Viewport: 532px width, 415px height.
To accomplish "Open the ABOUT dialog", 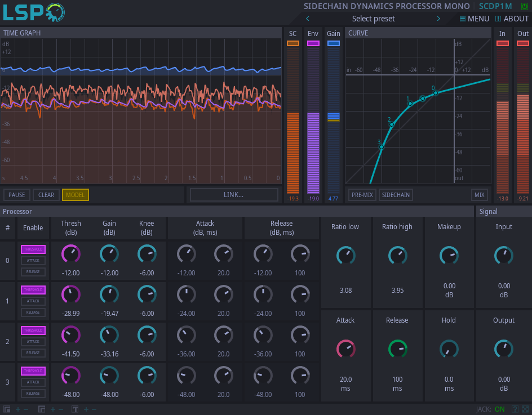I will point(512,18).
